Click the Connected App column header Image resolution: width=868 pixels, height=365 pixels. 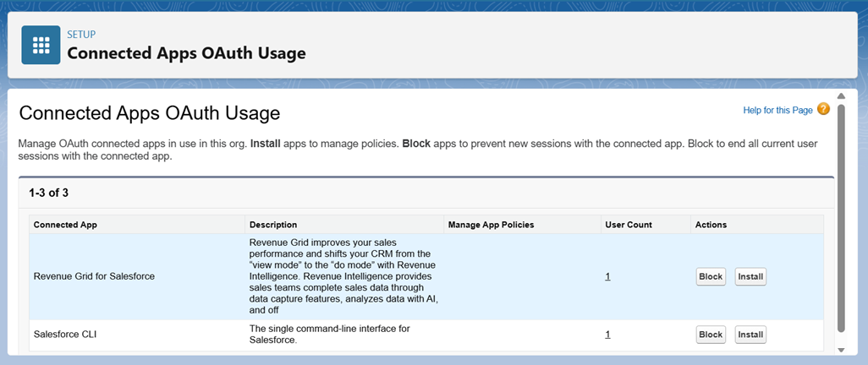click(x=137, y=225)
